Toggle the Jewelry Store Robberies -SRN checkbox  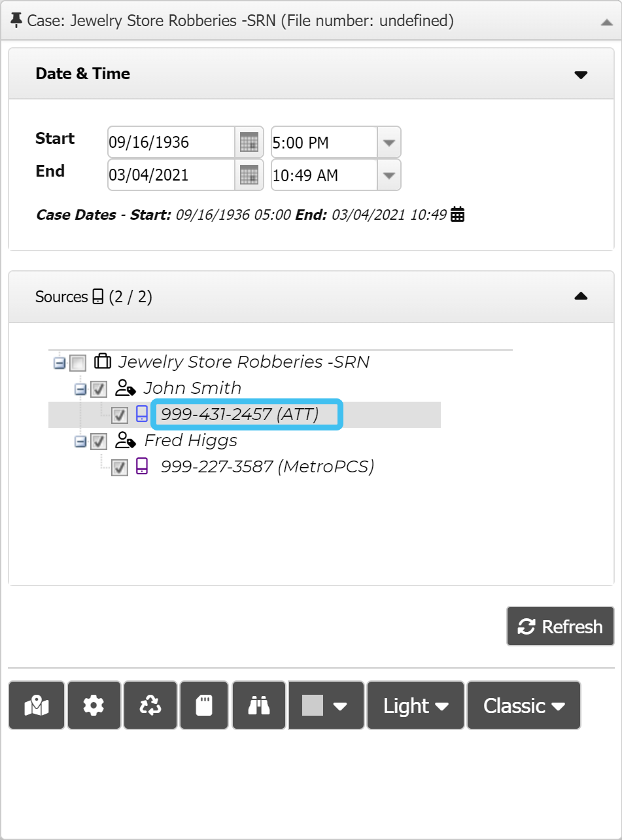click(78, 362)
